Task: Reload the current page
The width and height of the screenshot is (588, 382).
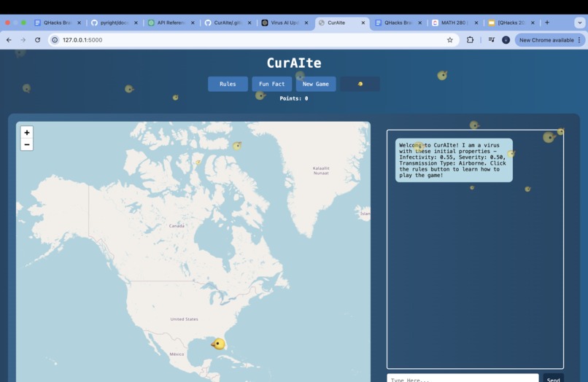Action: click(x=37, y=40)
